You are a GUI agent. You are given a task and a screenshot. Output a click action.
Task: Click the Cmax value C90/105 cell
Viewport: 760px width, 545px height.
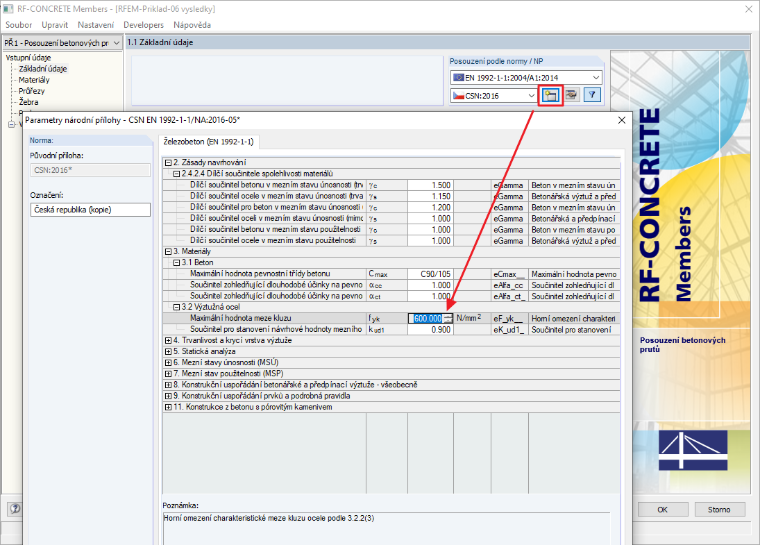click(430, 274)
